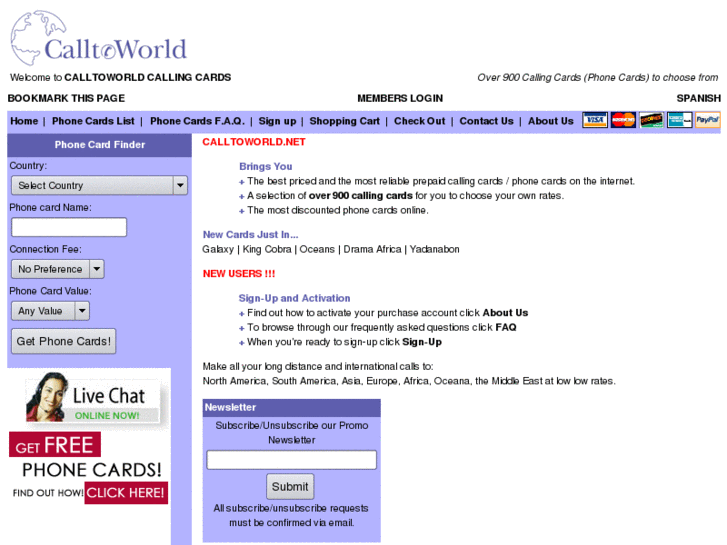Click the New Cards Just In... heading
727x545 pixels.
pos(250,235)
